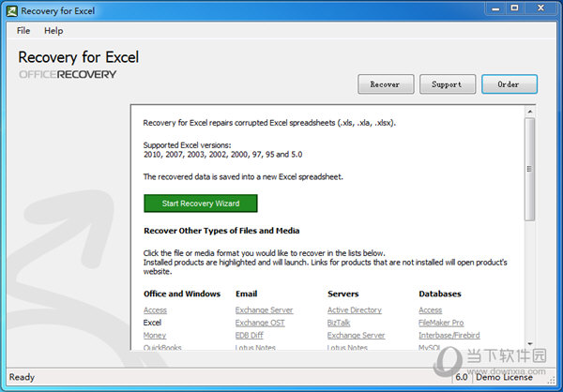Maximize the Recovery for Excel window
563x392 pixels.
click(x=514, y=8)
